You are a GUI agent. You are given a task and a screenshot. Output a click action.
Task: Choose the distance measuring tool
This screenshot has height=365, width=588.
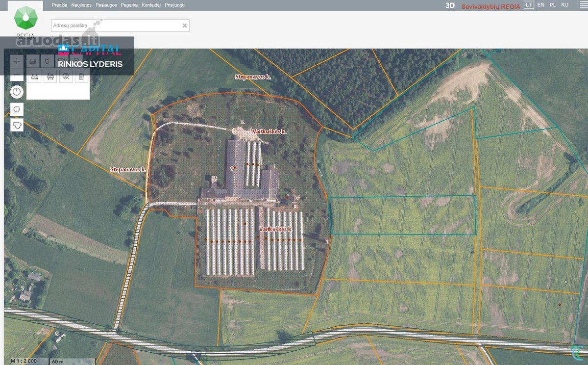pos(35,77)
